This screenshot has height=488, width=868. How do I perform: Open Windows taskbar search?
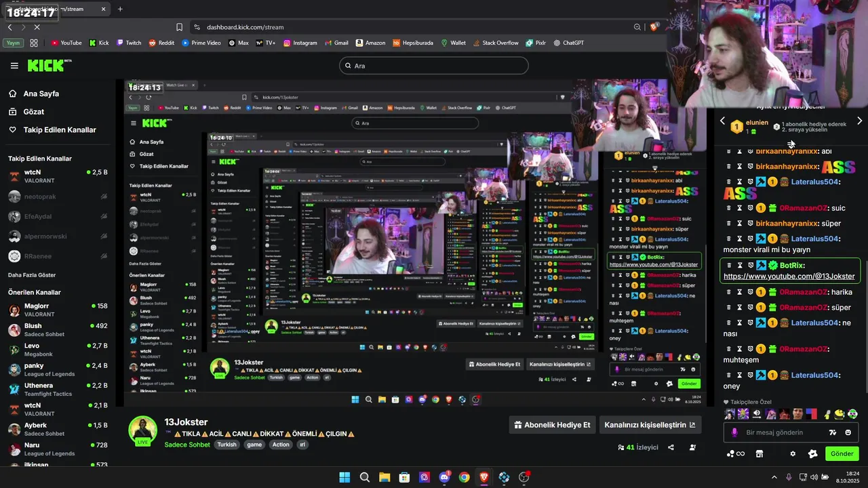pos(365,477)
